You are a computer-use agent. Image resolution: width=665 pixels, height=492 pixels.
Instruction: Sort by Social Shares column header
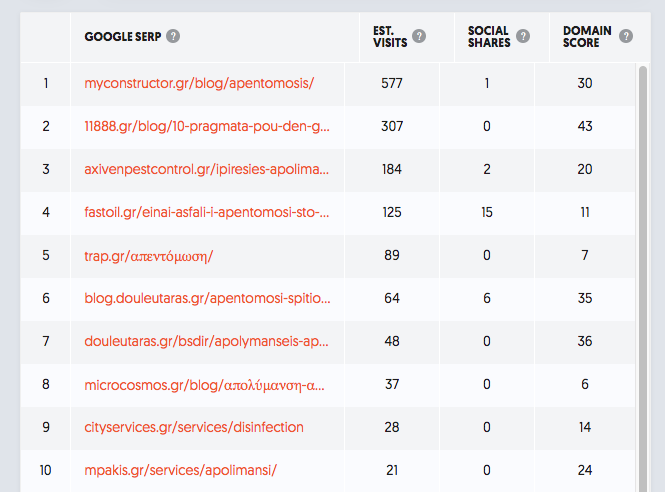pos(488,37)
